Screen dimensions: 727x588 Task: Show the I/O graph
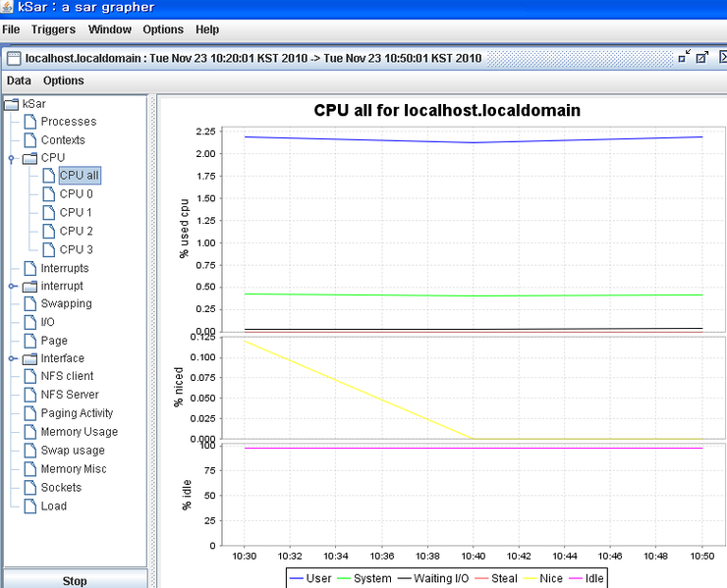47,322
